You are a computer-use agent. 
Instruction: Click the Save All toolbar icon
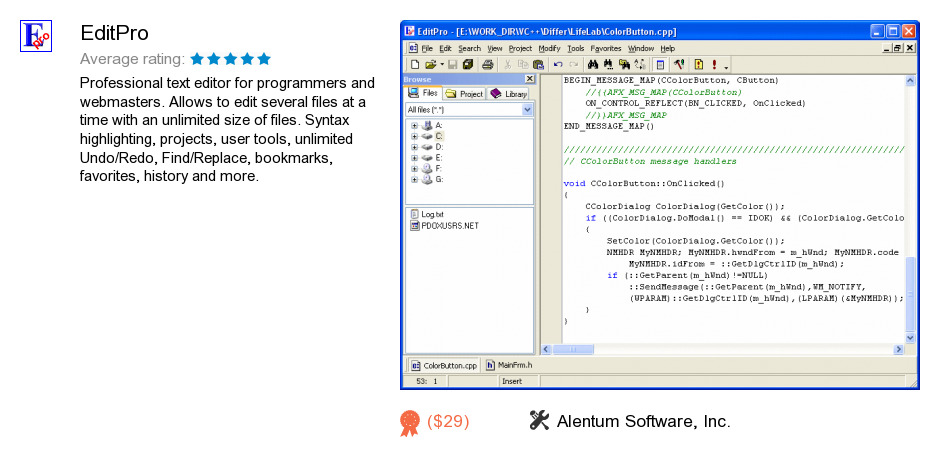468,65
